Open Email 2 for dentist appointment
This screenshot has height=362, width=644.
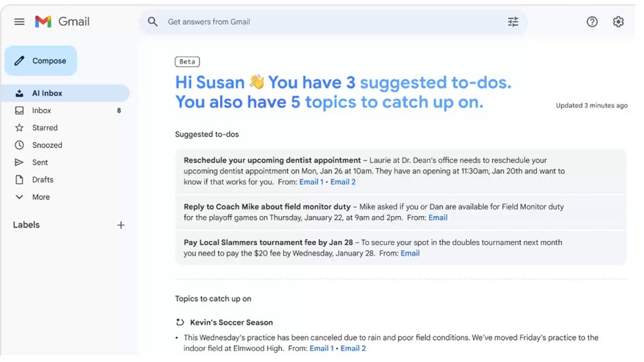point(343,182)
